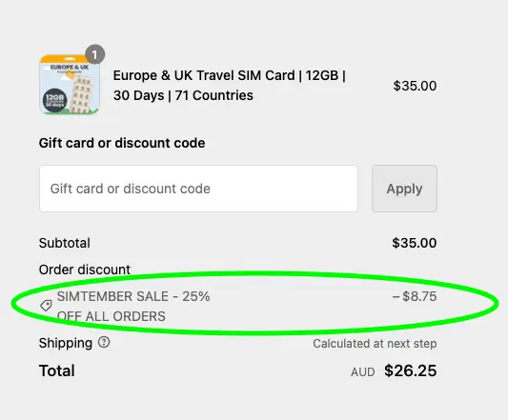Open the Shipping help question-mark icon

tap(104, 342)
